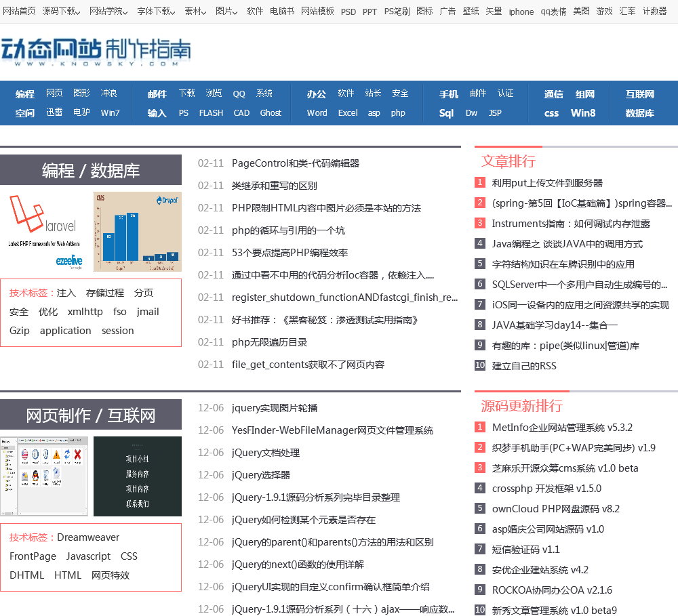Image resolution: width=678 pixels, height=616 pixels.
Task: Open 计数器 in the top menu
Action: coord(655,12)
